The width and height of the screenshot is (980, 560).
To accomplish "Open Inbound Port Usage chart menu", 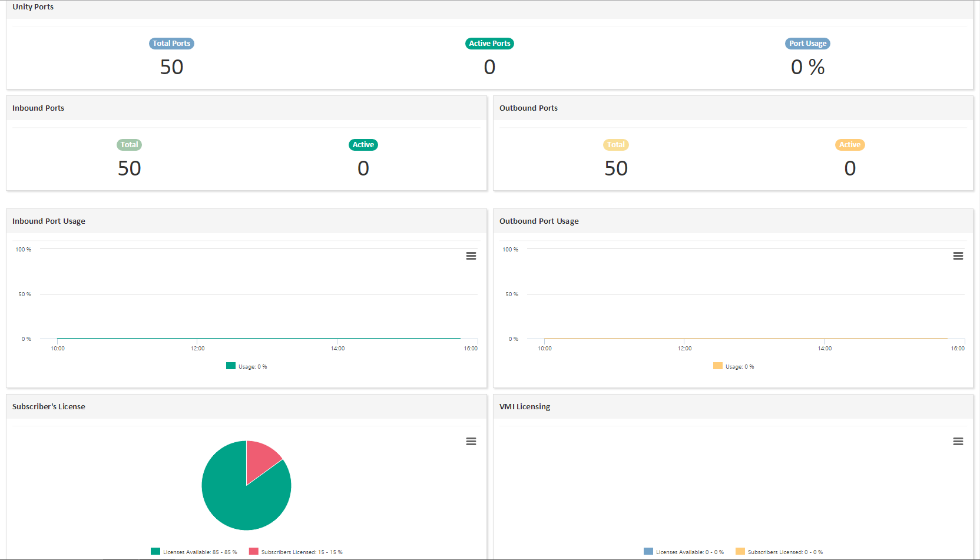I will pyautogui.click(x=471, y=256).
